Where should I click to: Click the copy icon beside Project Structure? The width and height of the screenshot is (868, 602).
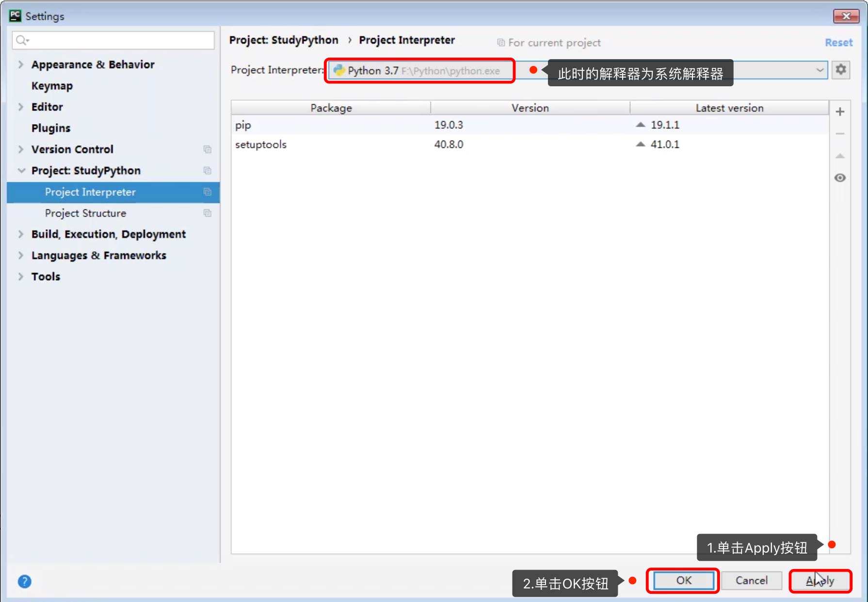coord(208,213)
